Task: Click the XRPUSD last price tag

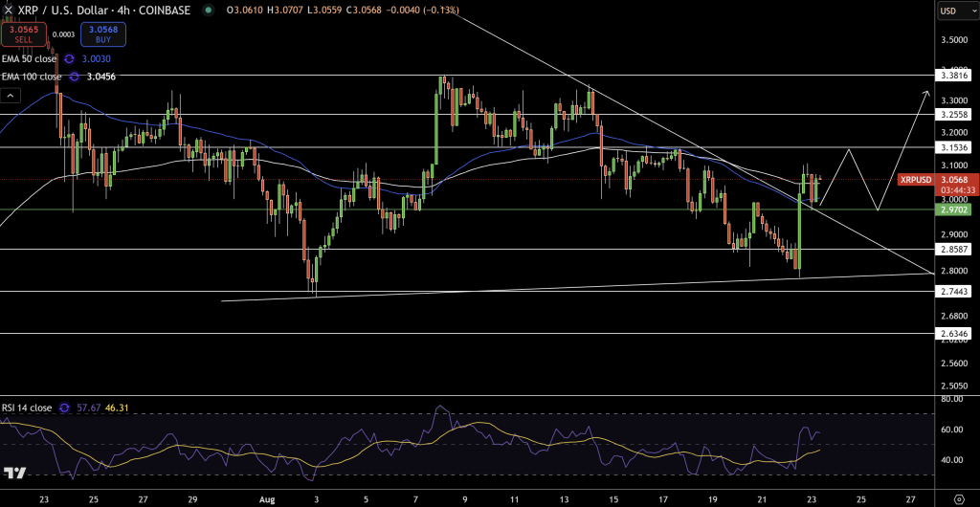Action: click(x=916, y=180)
